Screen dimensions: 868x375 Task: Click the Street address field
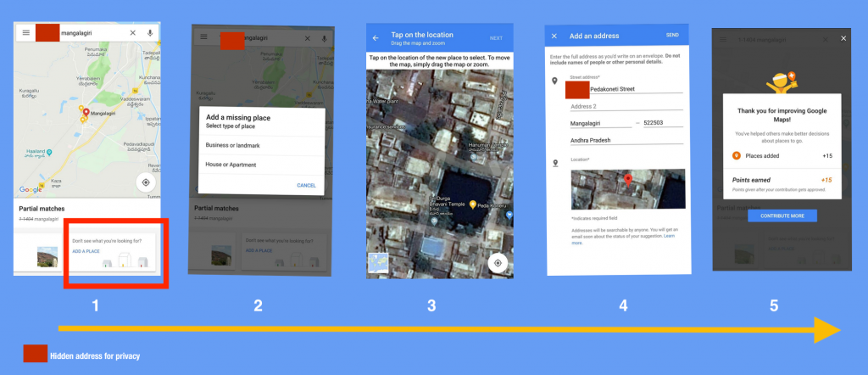click(x=626, y=88)
